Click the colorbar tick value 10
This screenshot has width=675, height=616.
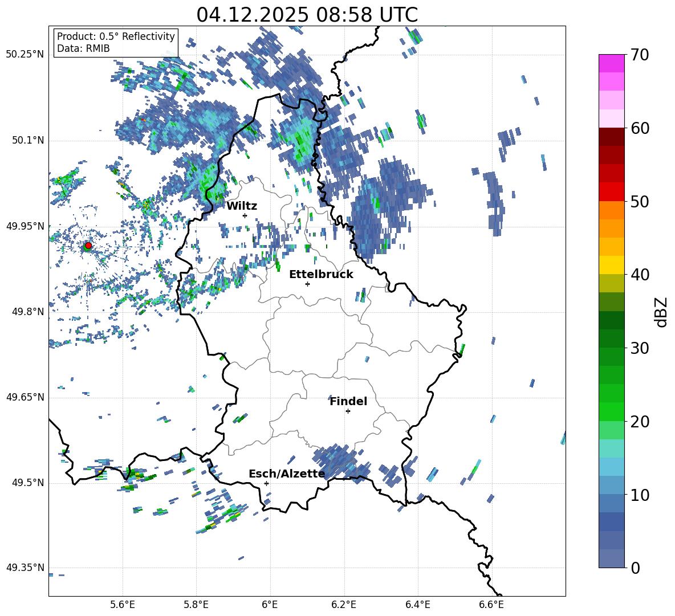click(x=640, y=495)
